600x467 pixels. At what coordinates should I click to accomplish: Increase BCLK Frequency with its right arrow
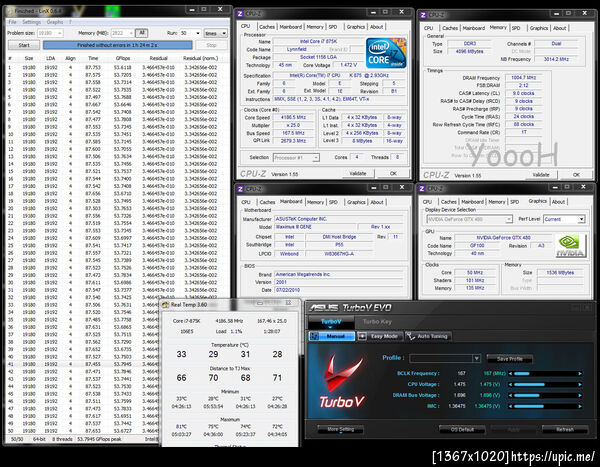pos(580,373)
